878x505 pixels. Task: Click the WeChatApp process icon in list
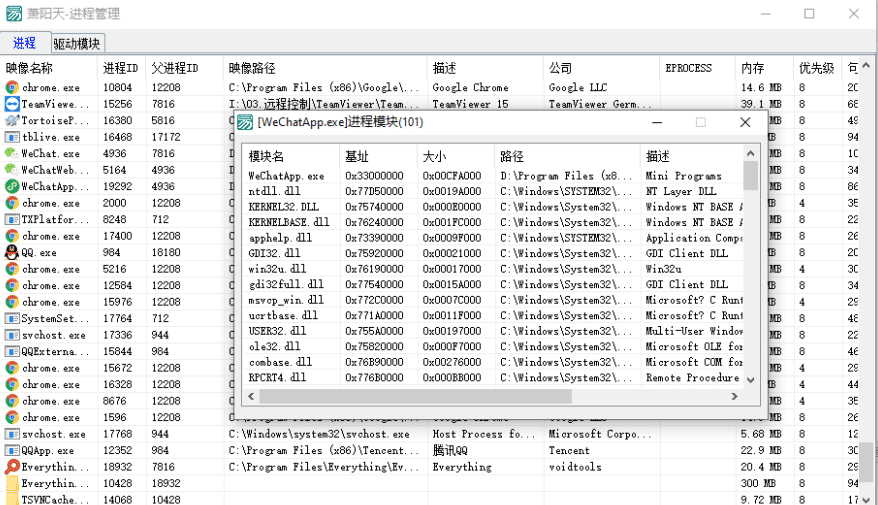(12, 186)
